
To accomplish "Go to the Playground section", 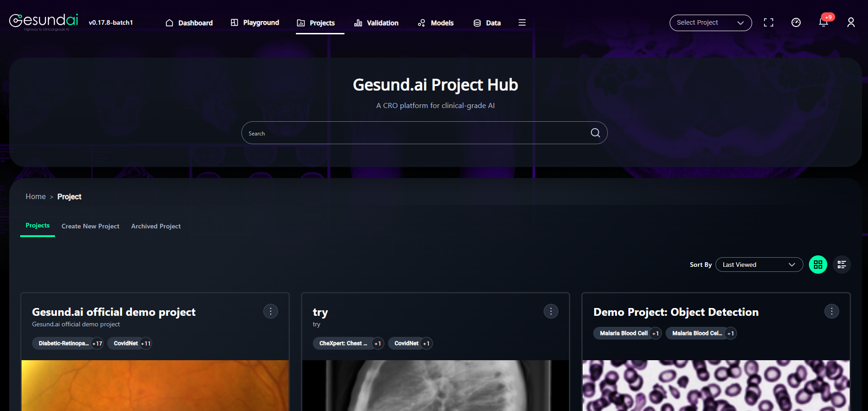I will click(255, 22).
